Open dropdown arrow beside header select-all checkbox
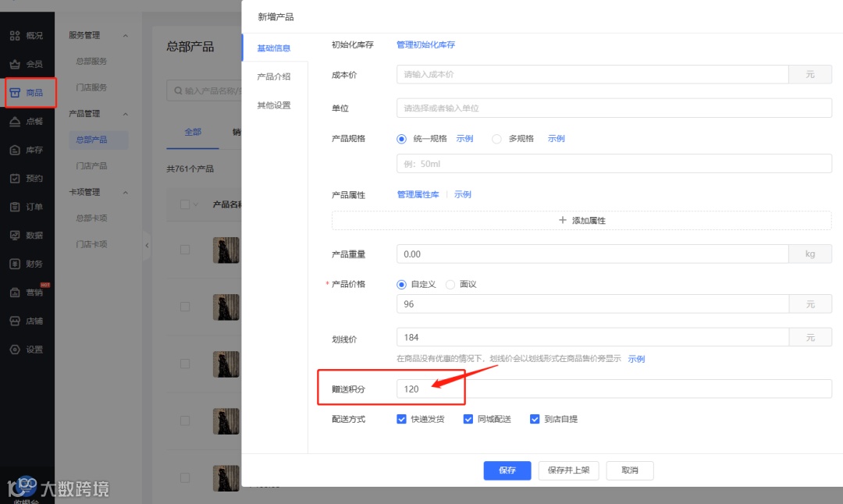The width and height of the screenshot is (843, 504). point(196,204)
